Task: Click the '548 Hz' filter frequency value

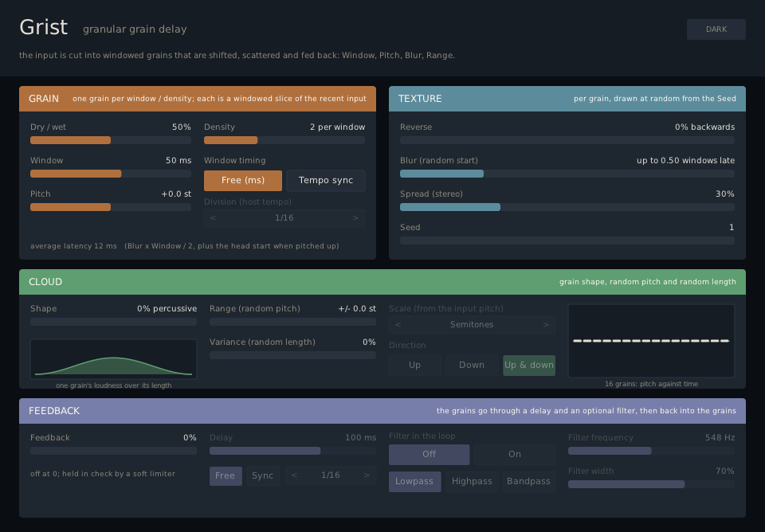Action: tap(720, 438)
